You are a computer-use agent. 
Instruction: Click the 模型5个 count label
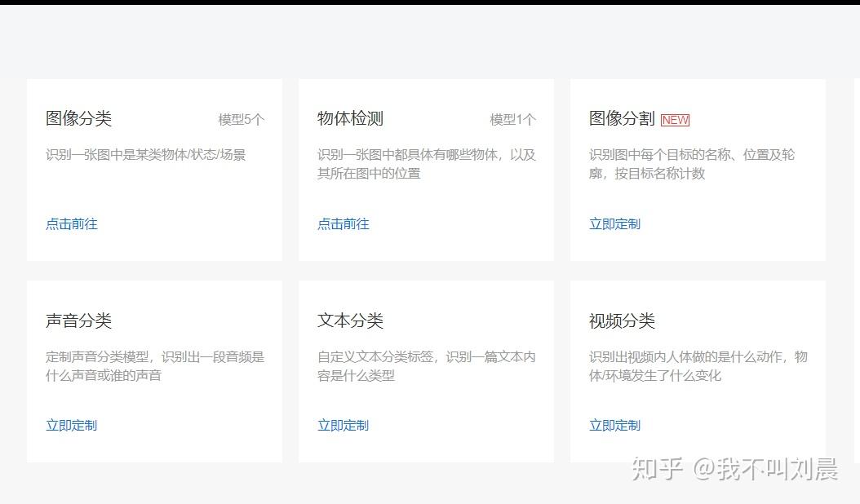click(x=242, y=120)
